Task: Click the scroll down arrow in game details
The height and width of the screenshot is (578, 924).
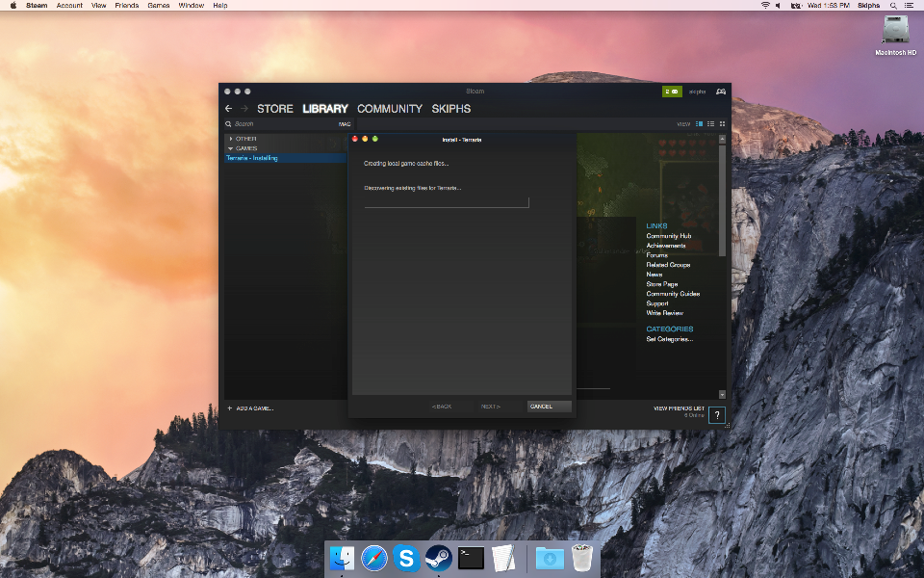Action: click(723, 395)
